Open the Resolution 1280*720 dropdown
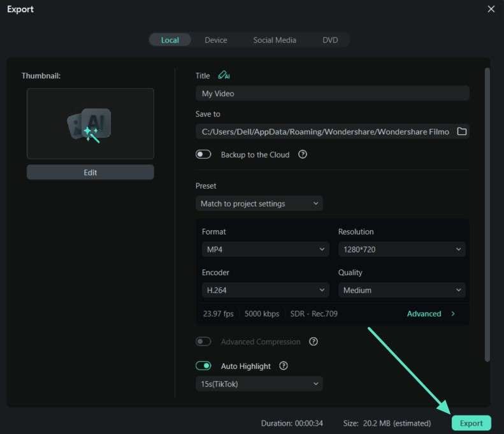The width and height of the screenshot is (504, 434). (x=401, y=249)
